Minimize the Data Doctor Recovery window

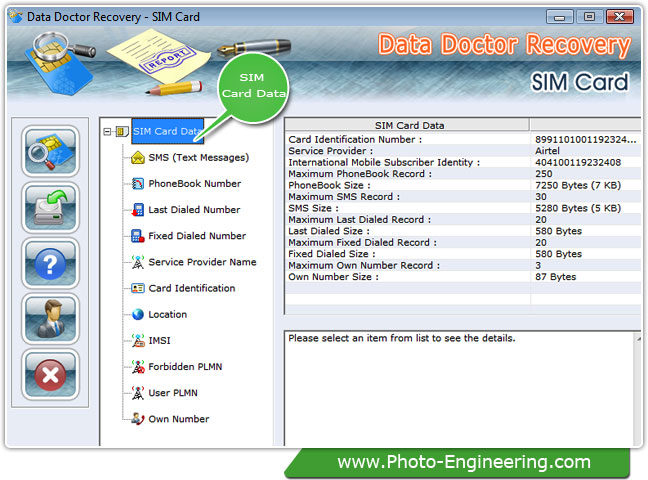click(x=559, y=17)
